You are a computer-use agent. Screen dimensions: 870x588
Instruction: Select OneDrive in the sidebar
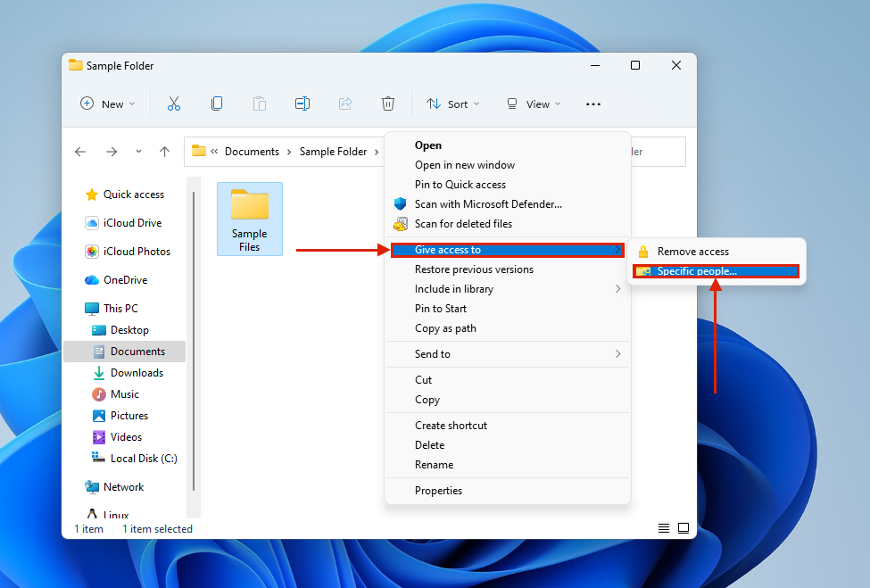(x=125, y=280)
